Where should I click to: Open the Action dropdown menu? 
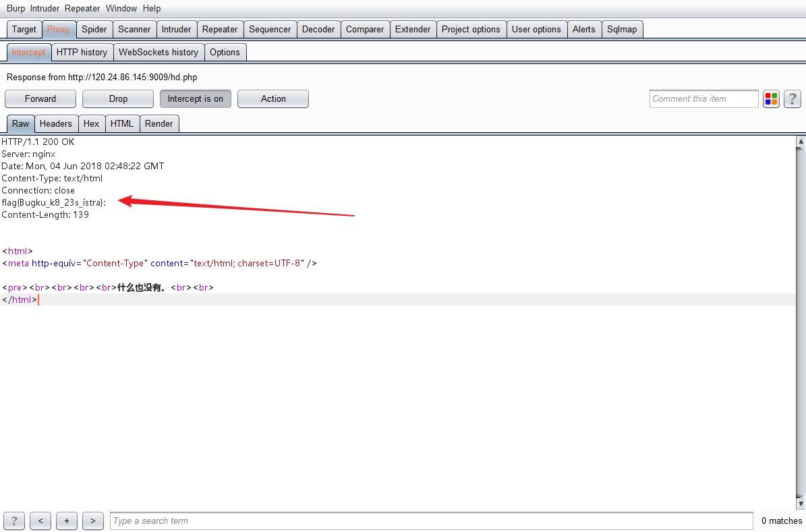point(273,98)
